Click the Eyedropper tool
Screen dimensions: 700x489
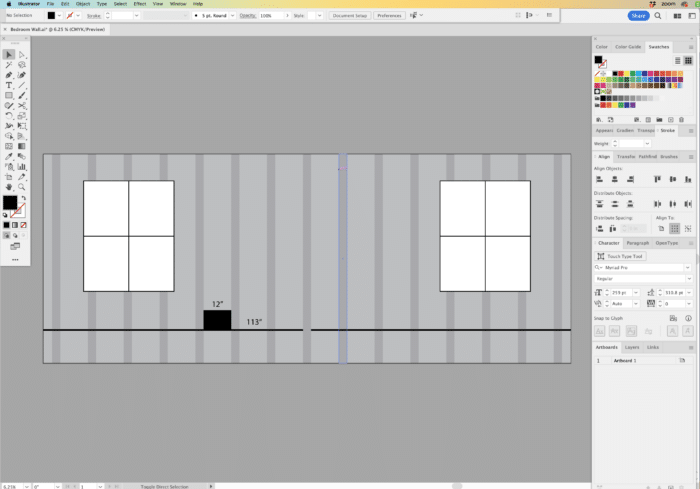(x=8, y=156)
